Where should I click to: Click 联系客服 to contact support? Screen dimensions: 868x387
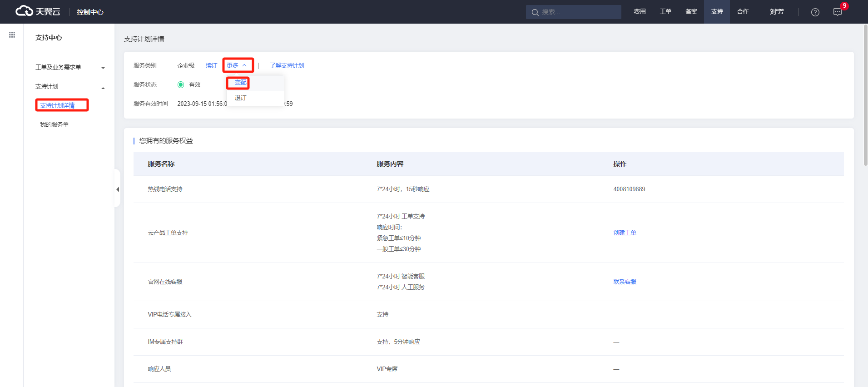pyautogui.click(x=625, y=282)
